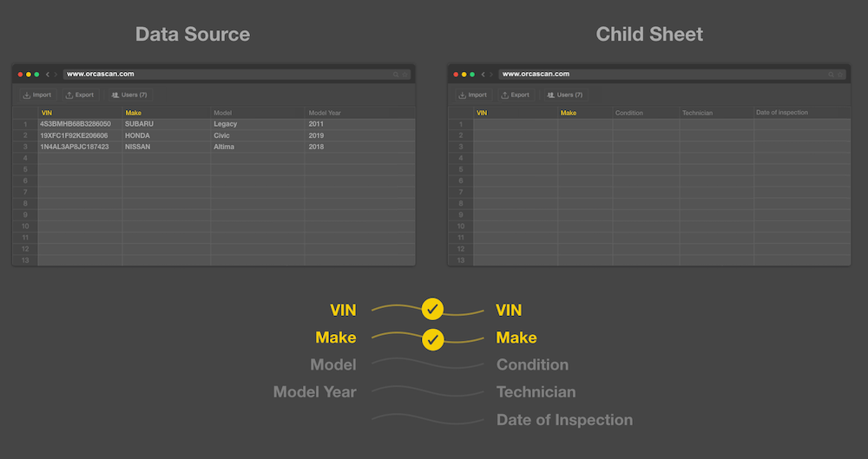Click search icon in Data Source address bar

396,75
